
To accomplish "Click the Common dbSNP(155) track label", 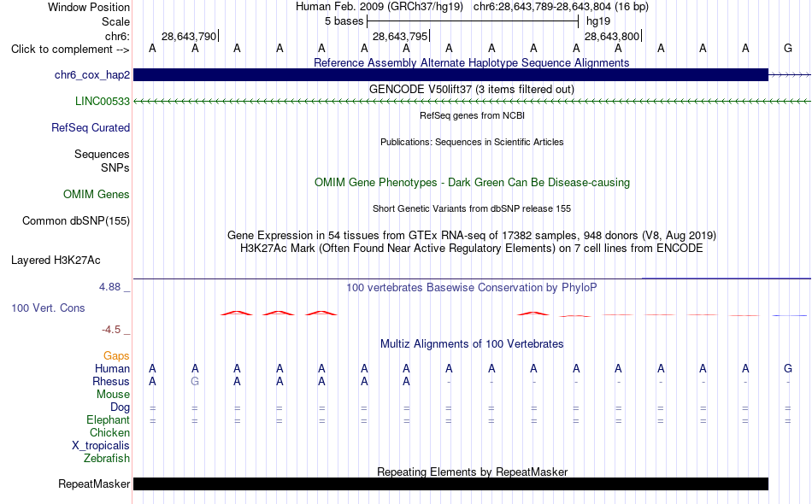I will tap(76, 221).
